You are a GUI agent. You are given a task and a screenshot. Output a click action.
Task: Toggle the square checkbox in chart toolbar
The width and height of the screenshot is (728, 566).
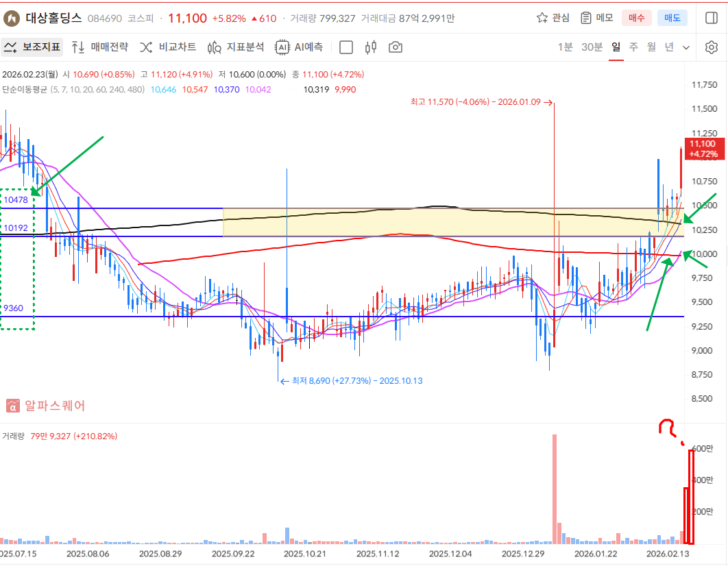pos(347,47)
